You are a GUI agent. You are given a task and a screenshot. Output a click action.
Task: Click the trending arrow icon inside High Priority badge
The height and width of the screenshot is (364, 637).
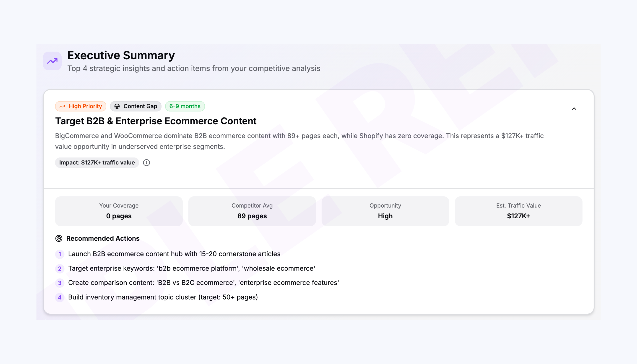(x=62, y=106)
